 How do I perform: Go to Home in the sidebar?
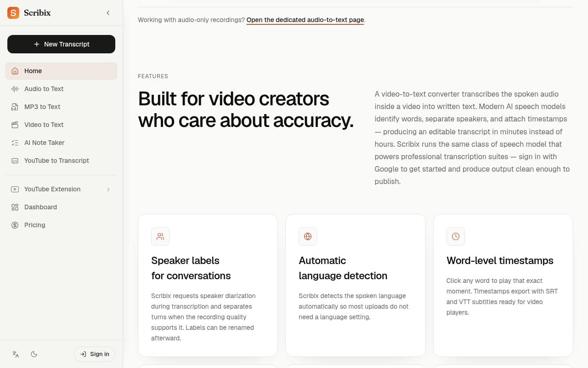61,71
